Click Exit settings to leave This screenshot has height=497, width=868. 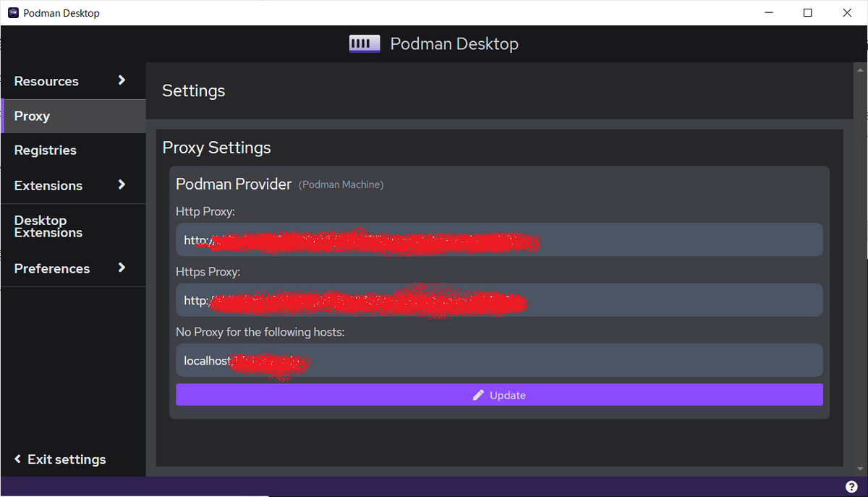click(60, 459)
